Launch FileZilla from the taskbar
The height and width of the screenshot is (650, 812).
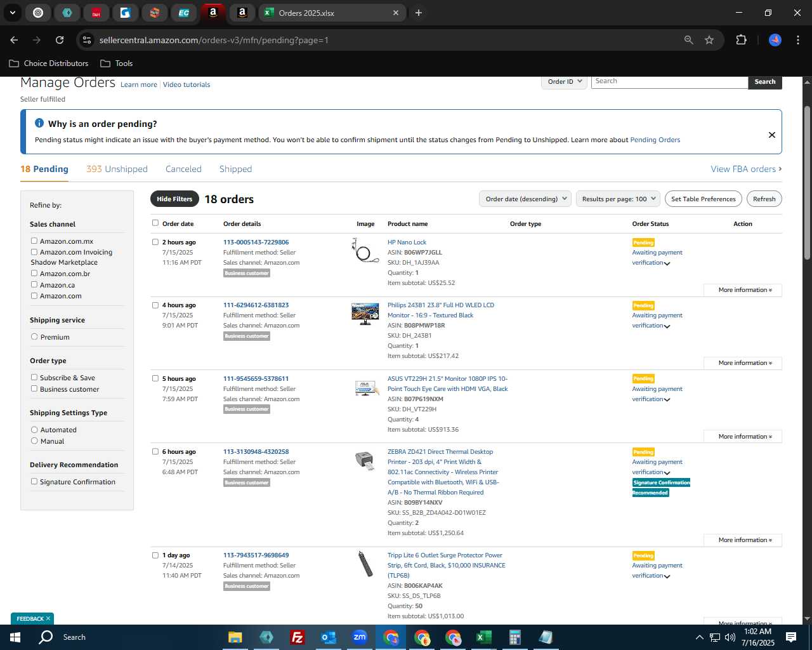tap(297, 637)
